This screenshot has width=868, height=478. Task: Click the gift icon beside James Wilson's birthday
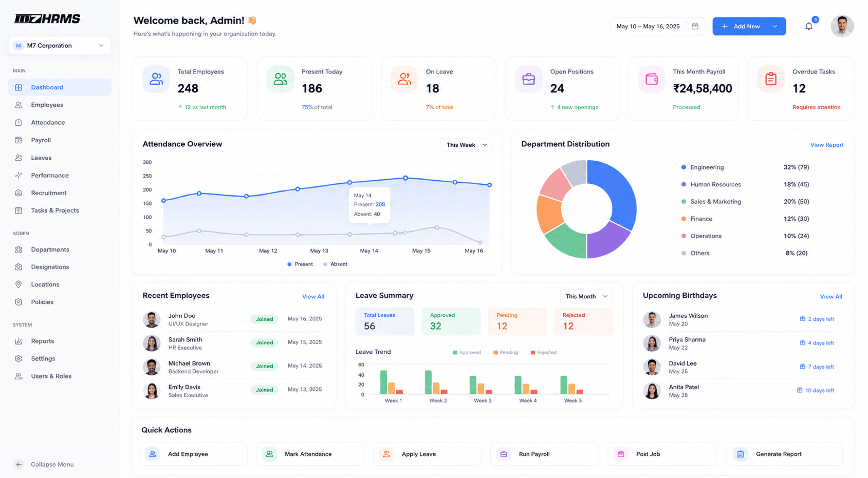point(802,319)
